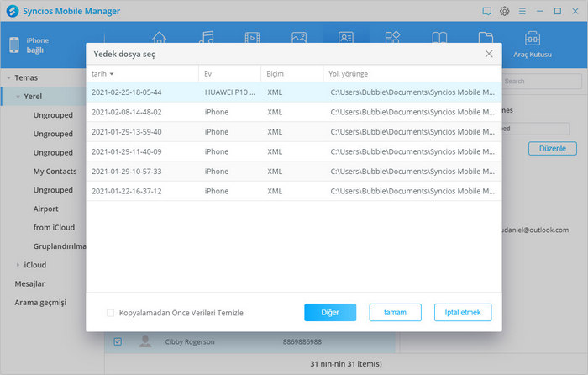Viewport: 588px width, 375px height.
Task: Select backup 2021-02-25-18-05-44 row
Action: 294,92
